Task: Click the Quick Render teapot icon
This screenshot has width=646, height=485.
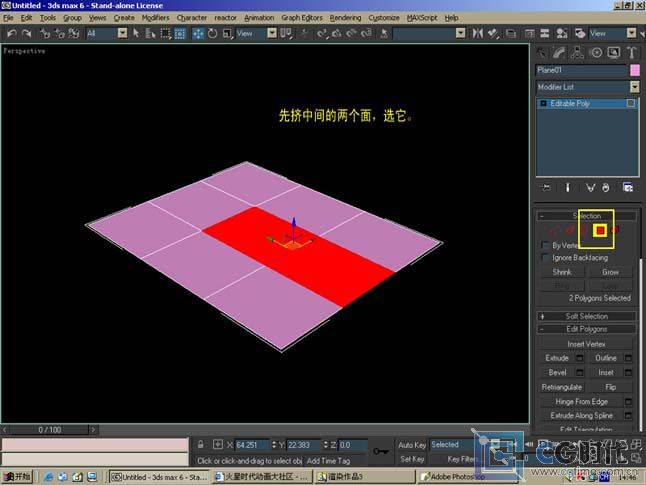Action: (580, 33)
